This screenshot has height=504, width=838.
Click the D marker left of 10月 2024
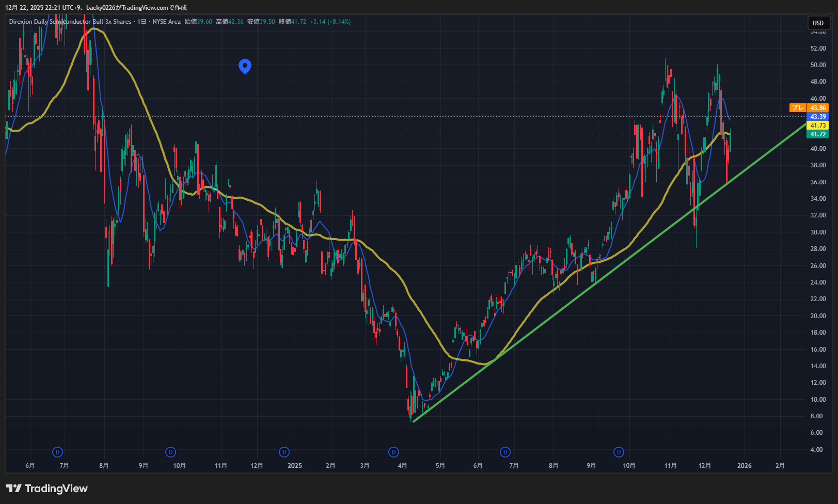(170, 452)
